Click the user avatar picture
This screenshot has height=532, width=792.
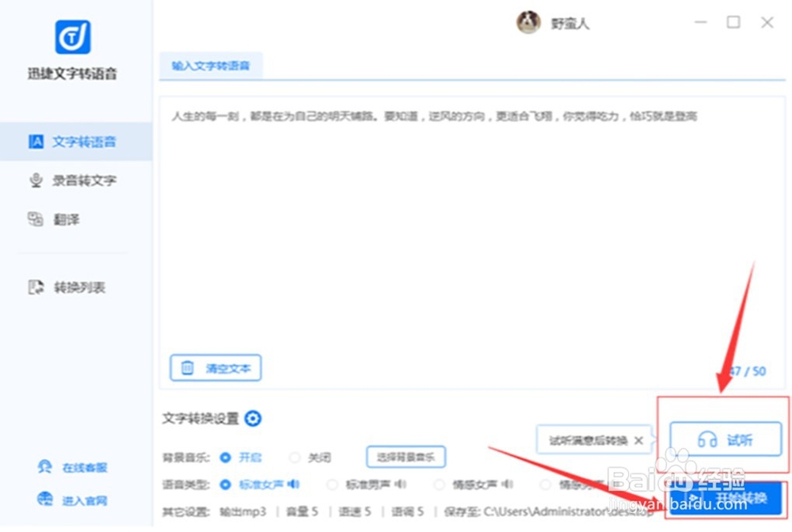coord(528,22)
